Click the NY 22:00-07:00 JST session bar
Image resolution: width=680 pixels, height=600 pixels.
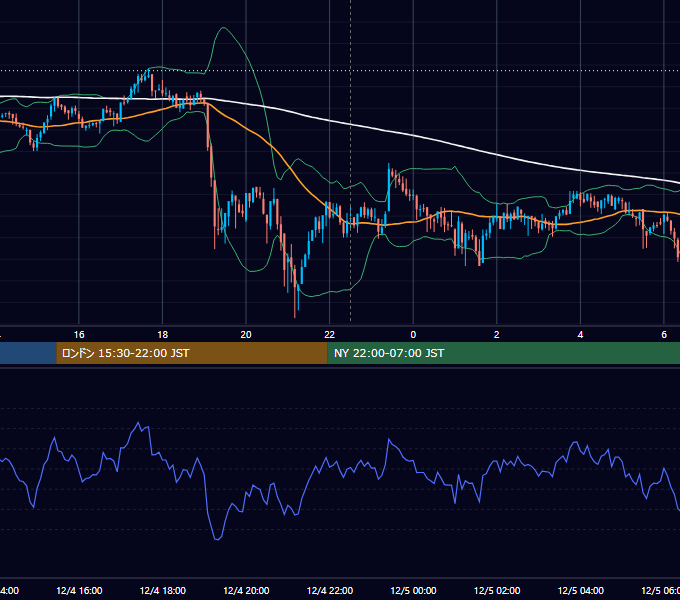pos(503,353)
